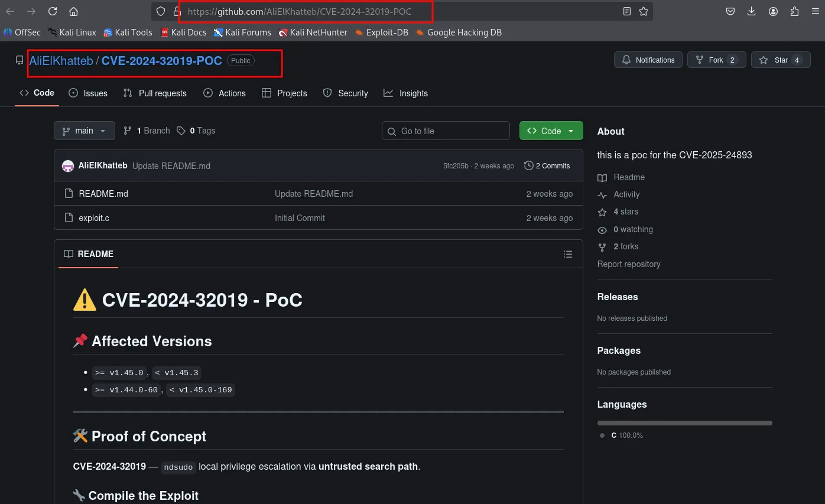Switch to the Pull requests tab
This screenshot has width=825, height=504.
155,93
